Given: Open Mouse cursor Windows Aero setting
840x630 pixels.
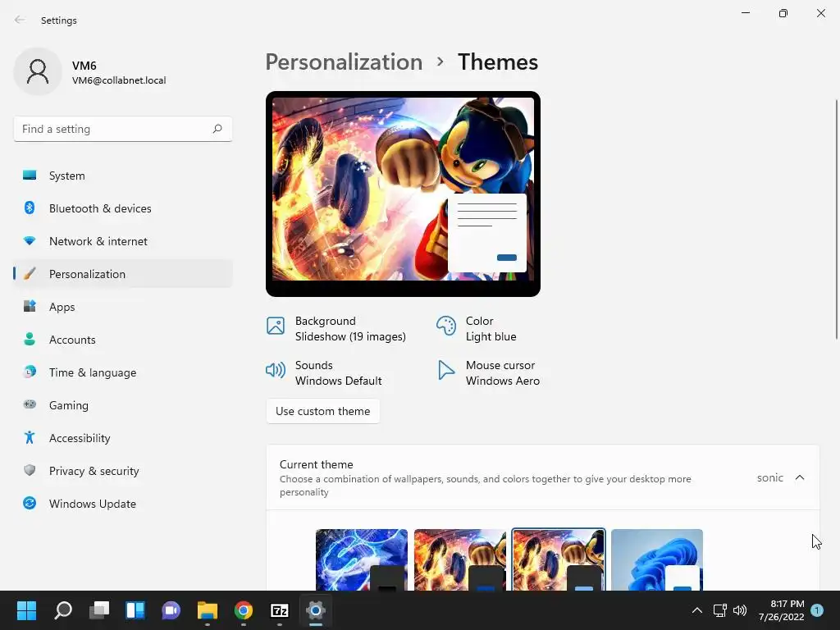Looking at the screenshot, I should point(489,373).
